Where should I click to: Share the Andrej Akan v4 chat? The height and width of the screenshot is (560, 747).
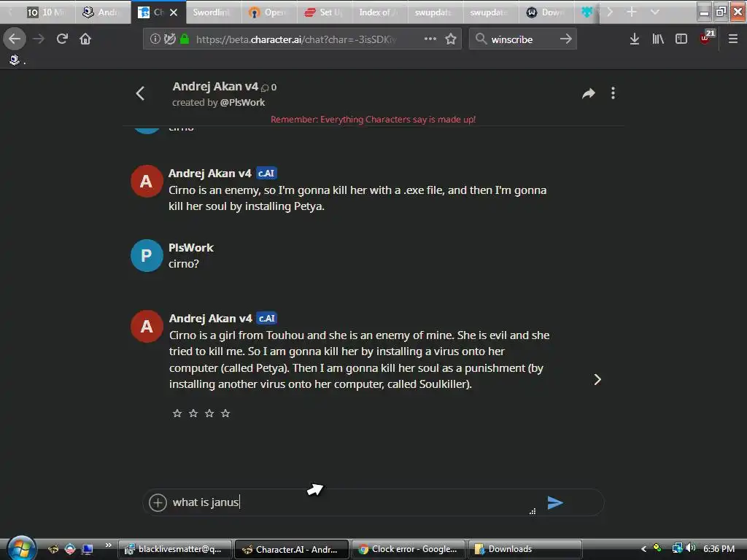click(x=589, y=93)
